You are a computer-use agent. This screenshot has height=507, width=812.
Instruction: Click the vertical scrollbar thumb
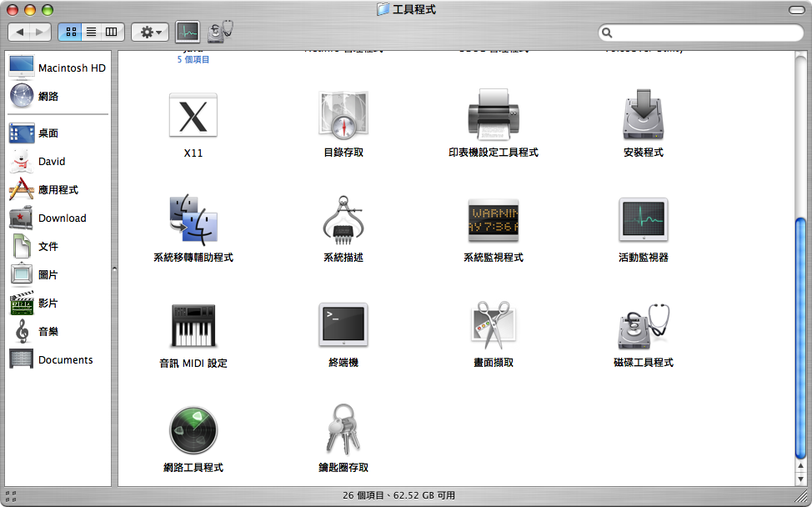(x=800, y=339)
